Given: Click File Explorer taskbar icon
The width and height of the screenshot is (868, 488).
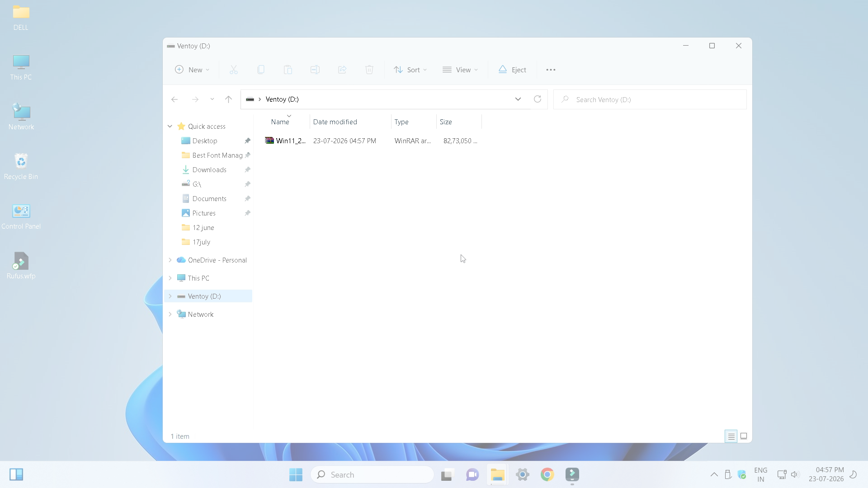Looking at the screenshot, I should tap(497, 475).
